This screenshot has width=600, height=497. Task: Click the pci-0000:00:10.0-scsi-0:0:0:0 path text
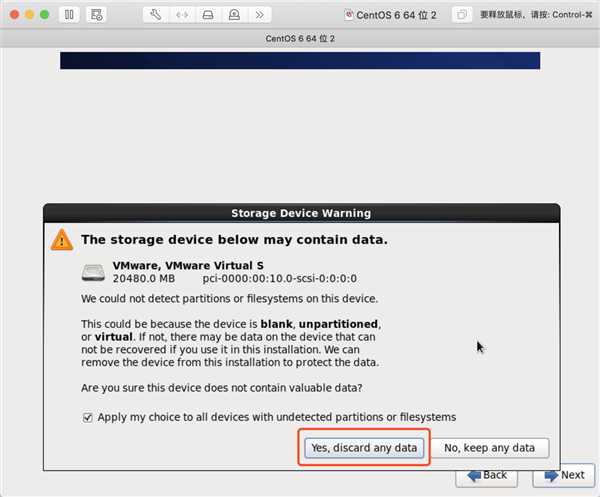tap(280, 279)
